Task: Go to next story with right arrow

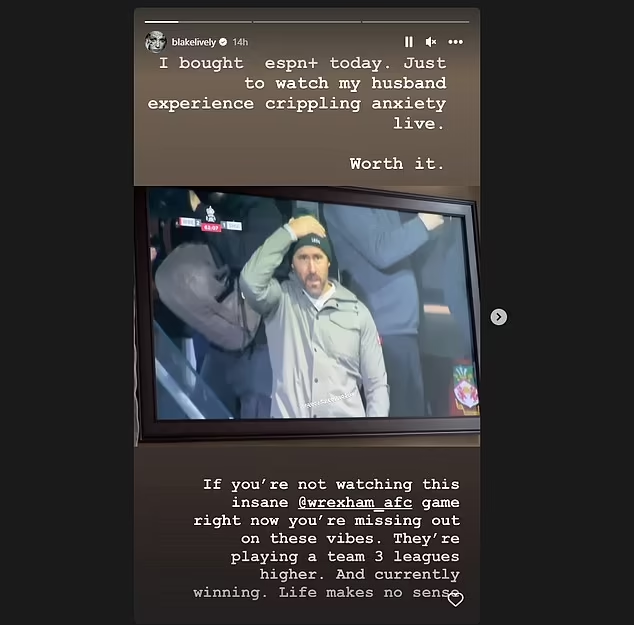Action: [499, 317]
